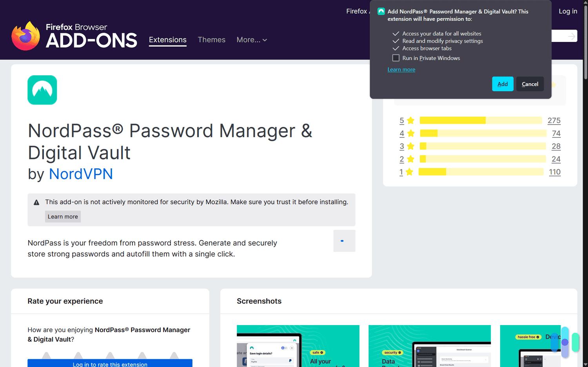588x367 pixels.
Task: Click the Firefox Browser ADD-ONS logo
Action: click(74, 35)
